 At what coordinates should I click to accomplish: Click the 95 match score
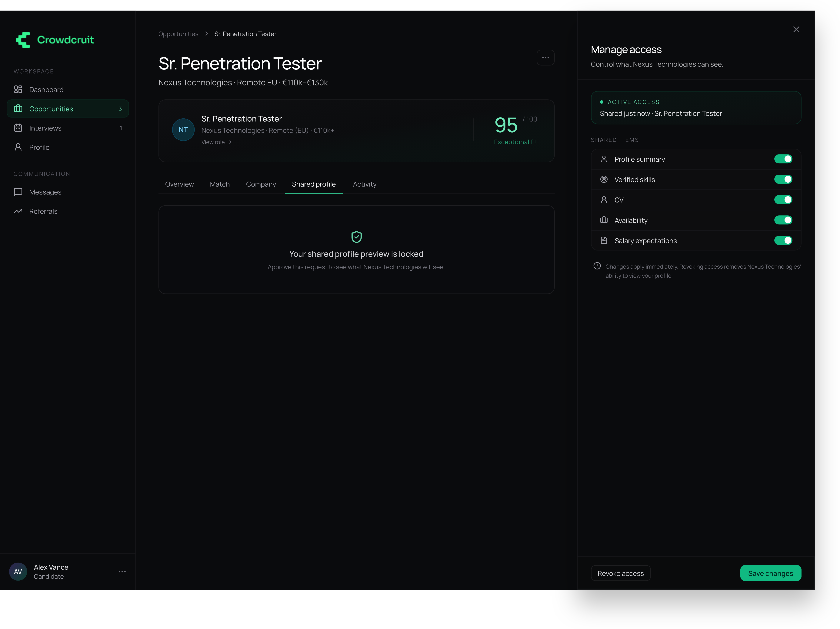pos(506,125)
